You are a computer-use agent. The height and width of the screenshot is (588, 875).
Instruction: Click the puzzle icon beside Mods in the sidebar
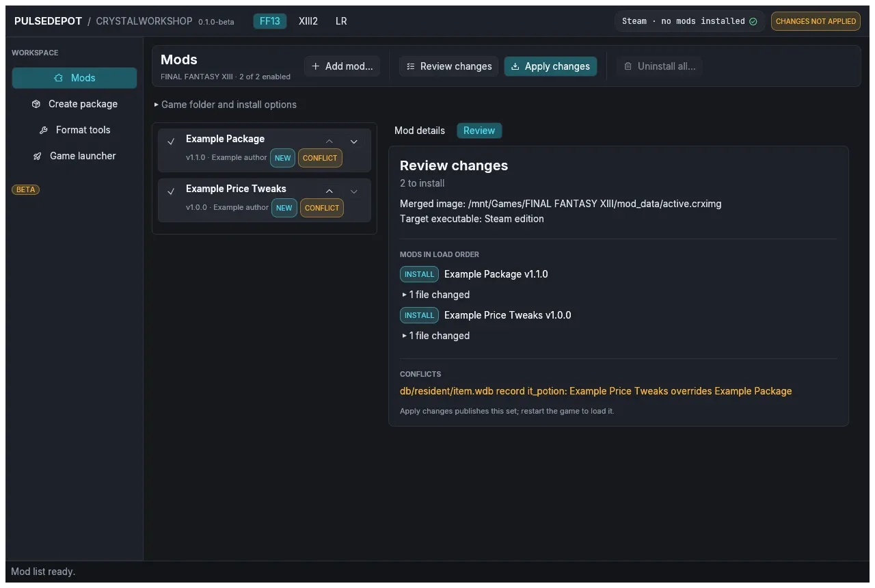[x=59, y=78]
